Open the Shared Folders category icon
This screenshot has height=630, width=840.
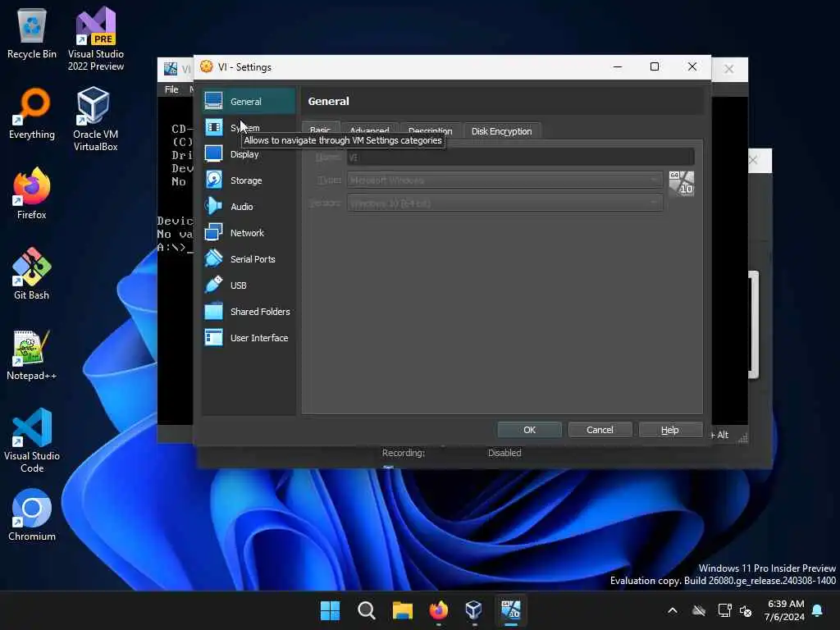tap(214, 311)
